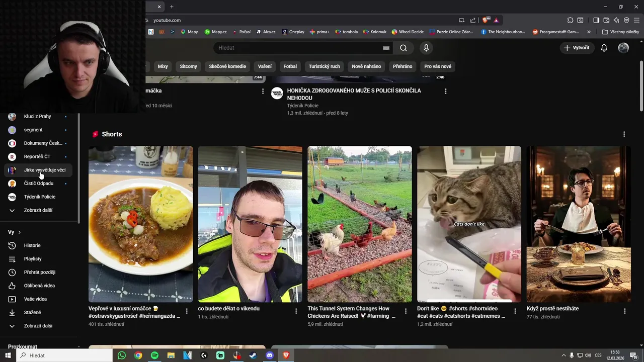
Task: Open the on-screen keyboard icon in the search box
Action: pos(386,48)
